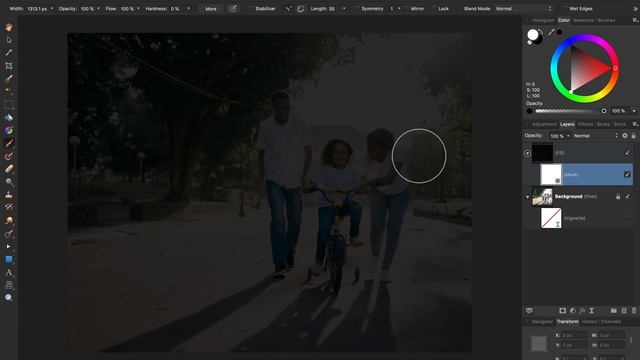Select the Zoom magnifier tool
640x360 pixels.
9,298
